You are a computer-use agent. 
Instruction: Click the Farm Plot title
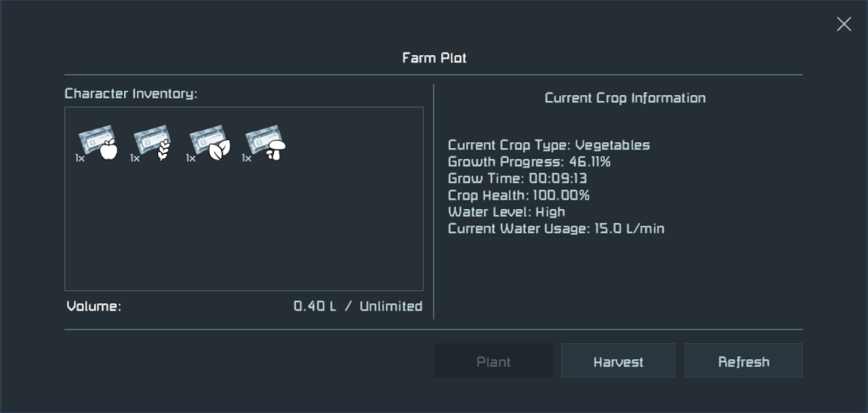click(x=434, y=58)
